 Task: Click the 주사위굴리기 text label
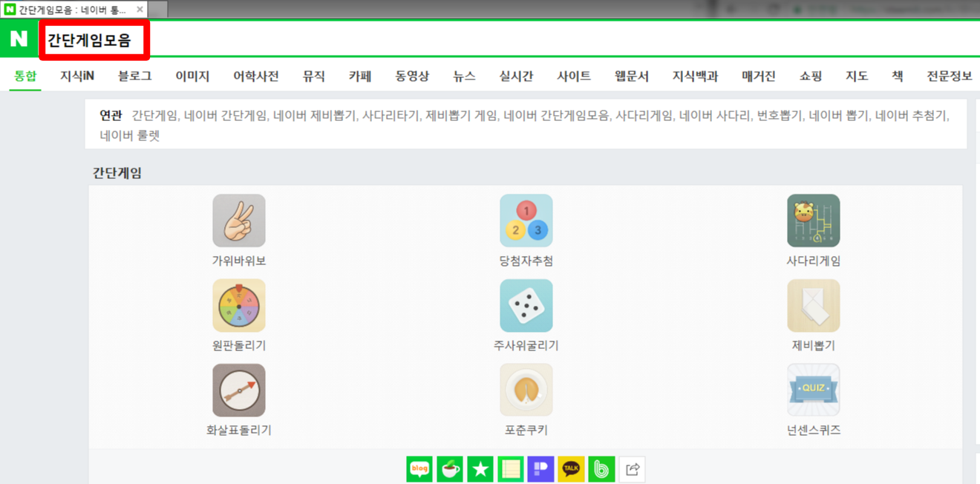[x=526, y=346]
